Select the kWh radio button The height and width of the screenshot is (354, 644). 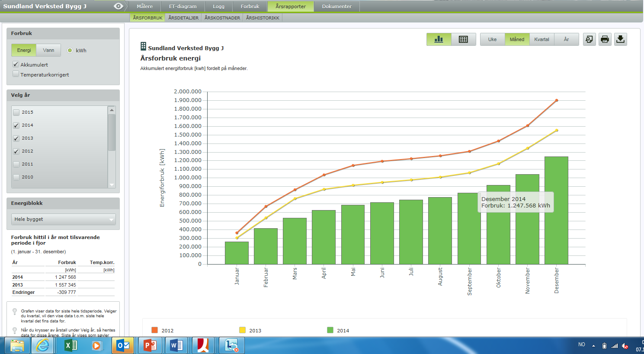click(70, 51)
